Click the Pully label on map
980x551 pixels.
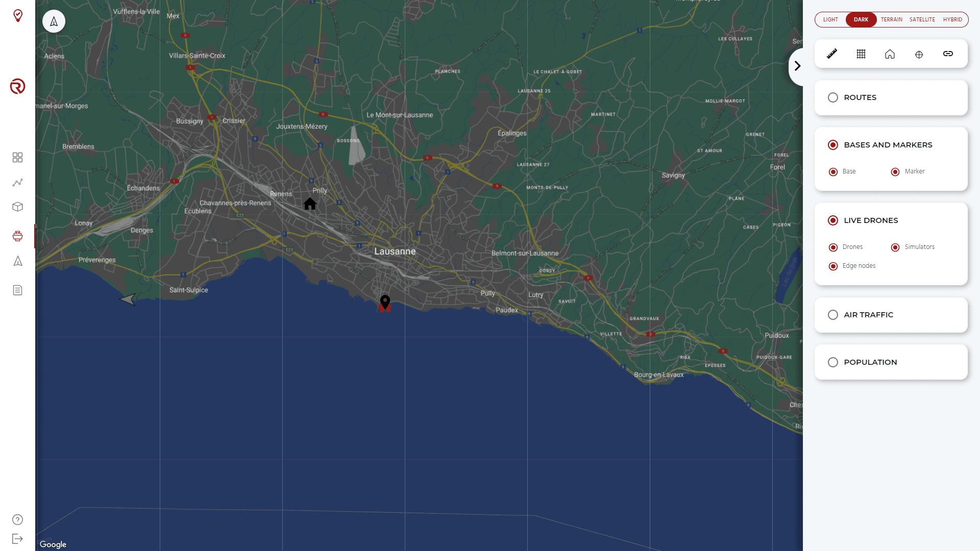(x=487, y=293)
